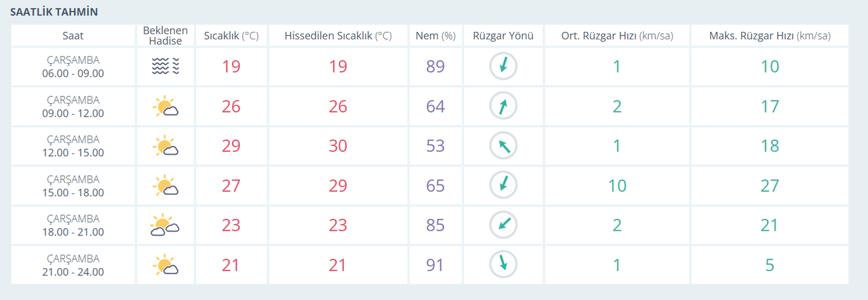Click the Hissedilen Sıcaklık column header

[338, 36]
